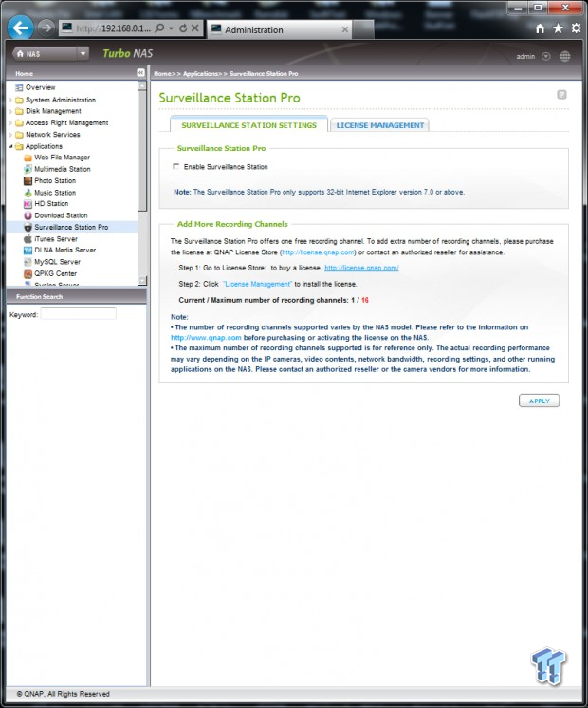Click the Music Station icon

pos(28,193)
